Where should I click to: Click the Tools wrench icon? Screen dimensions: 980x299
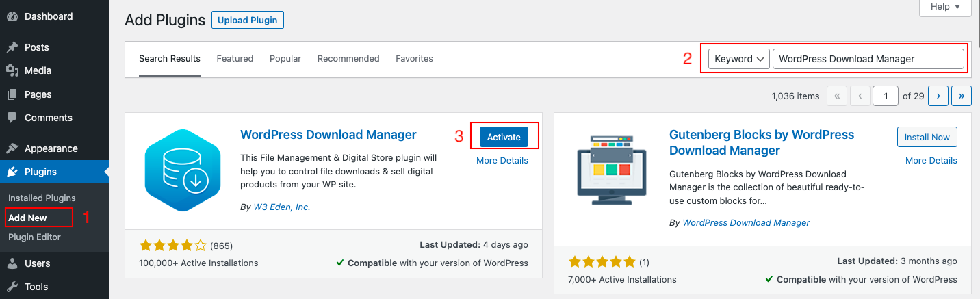coord(12,287)
